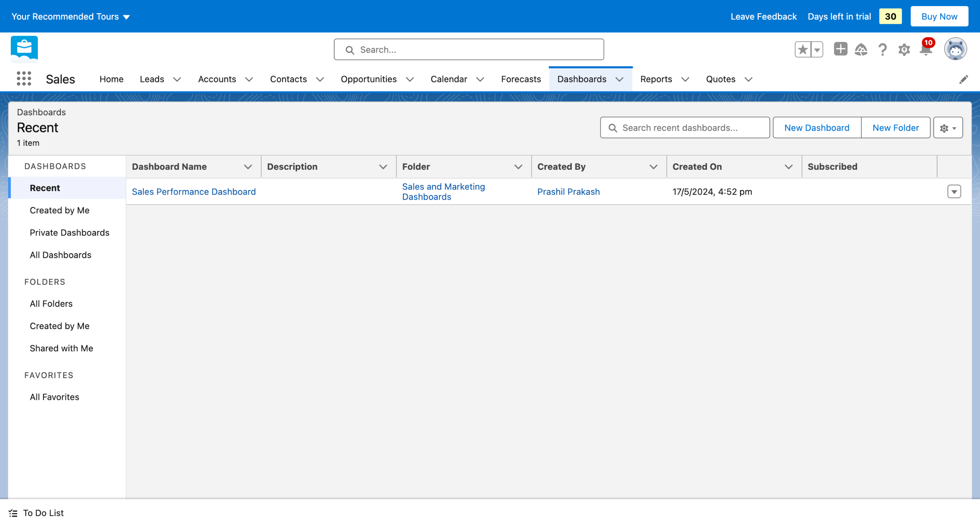Image resolution: width=980 pixels, height=526 pixels.
Task: Click the To Do List icon in the footer
Action: click(x=13, y=513)
